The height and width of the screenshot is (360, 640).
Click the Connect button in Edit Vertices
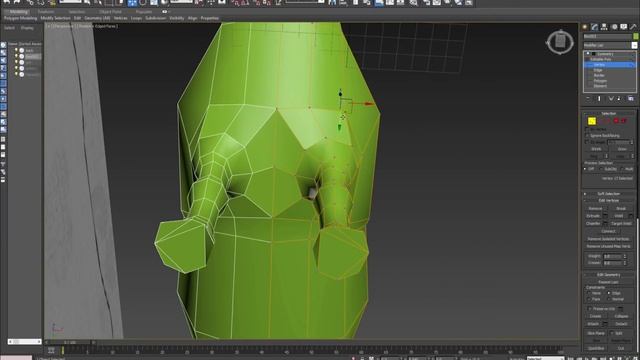(608, 231)
